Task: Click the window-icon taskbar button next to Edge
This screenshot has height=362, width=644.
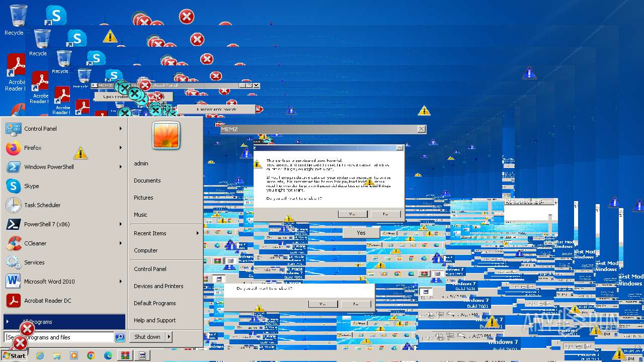Action: (x=142, y=355)
